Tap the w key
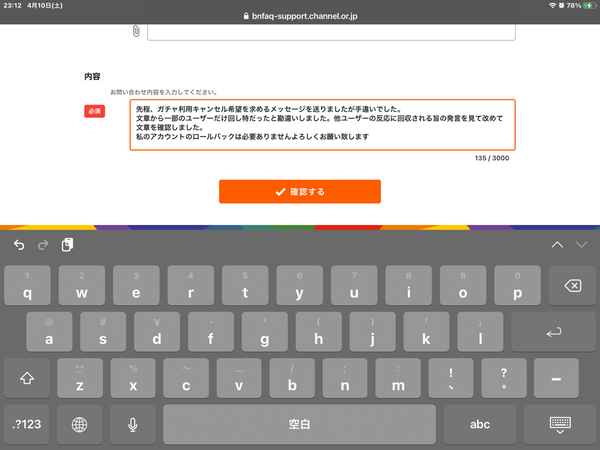 (x=82, y=285)
